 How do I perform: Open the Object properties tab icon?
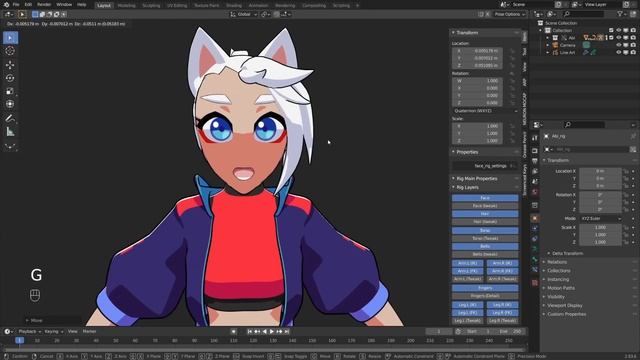click(x=535, y=218)
